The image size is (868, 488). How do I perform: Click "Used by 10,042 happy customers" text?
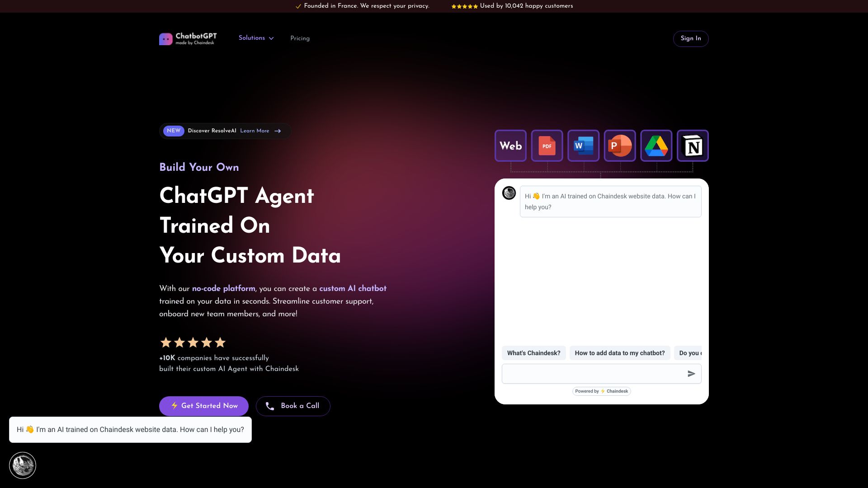(526, 6)
